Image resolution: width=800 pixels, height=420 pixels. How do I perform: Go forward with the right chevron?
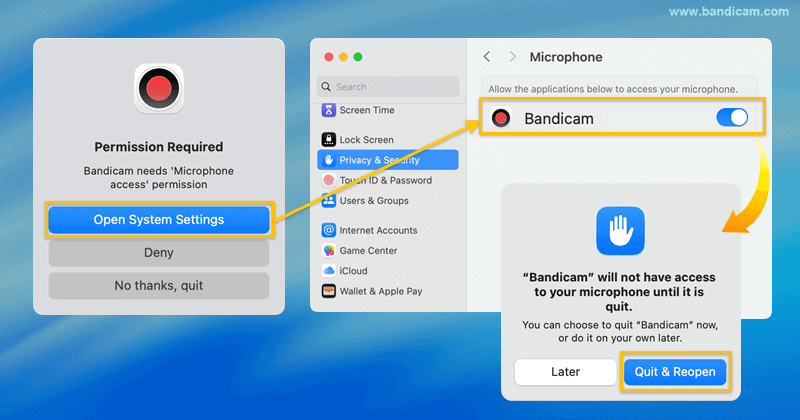[x=512, y=57]
